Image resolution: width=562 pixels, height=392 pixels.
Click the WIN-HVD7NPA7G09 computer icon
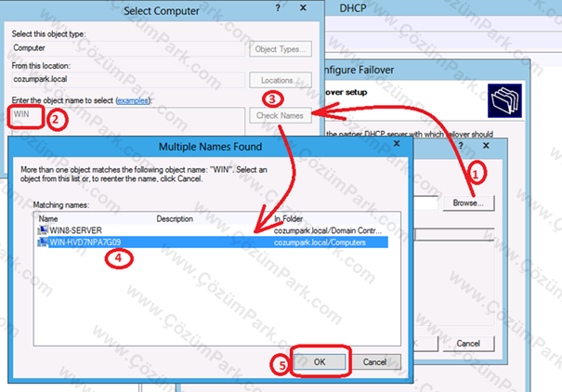click(x=43, y=242)
